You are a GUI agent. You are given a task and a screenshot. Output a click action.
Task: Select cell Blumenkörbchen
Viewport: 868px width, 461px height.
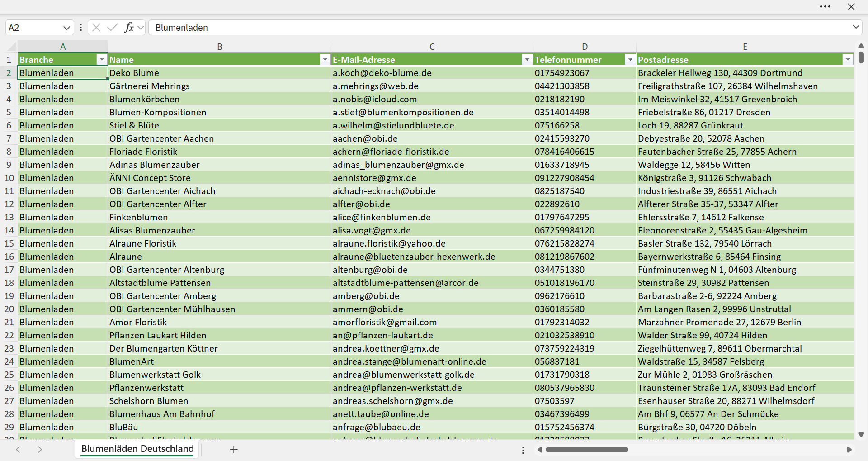(219, 99)
